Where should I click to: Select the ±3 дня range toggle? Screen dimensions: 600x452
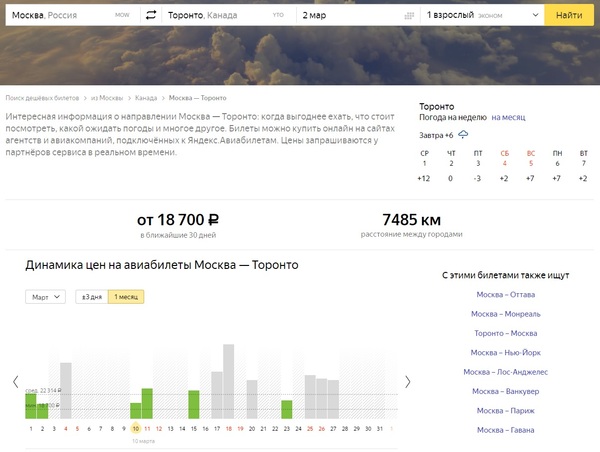pyautogui.click(x=90, y=297)
